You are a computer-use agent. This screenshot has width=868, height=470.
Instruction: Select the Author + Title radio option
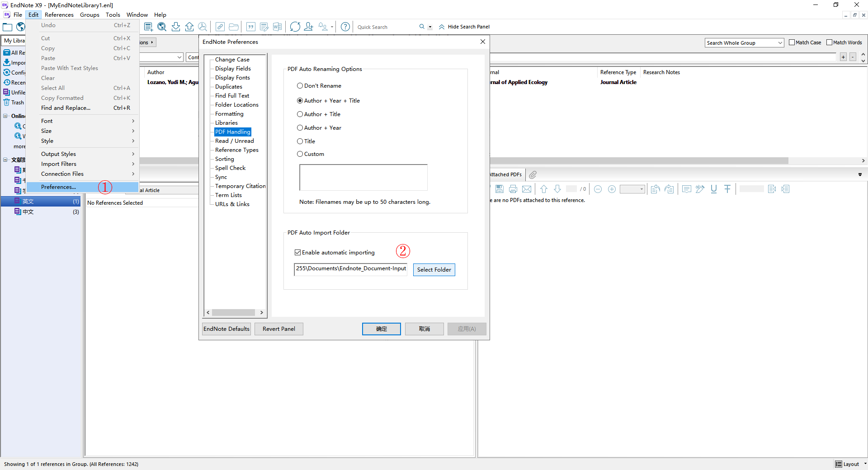coord(300,114)
